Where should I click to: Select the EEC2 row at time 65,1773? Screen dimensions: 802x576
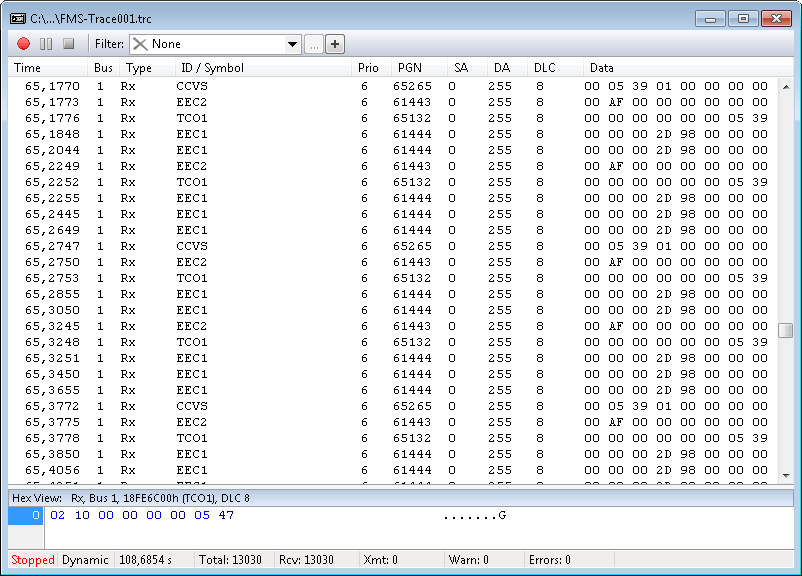(393, 102)
